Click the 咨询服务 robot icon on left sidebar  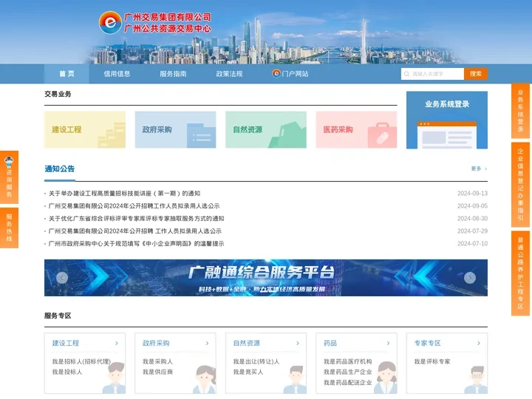9,163
